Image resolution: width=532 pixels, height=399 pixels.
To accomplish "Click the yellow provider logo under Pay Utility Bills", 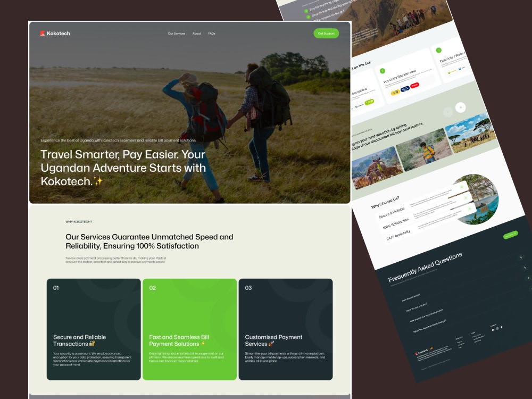I will click(x=395, y=92).
